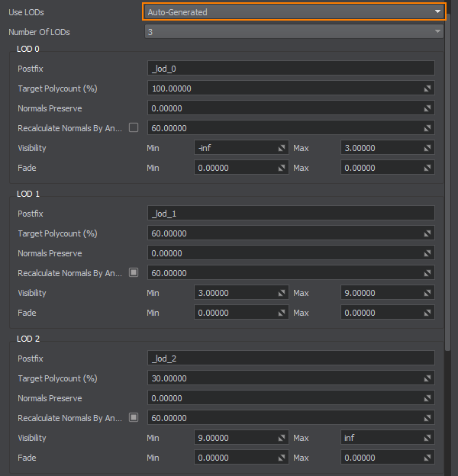Click spinner icon in LOD 1 Visibility Min field

(x=282, y=293)
